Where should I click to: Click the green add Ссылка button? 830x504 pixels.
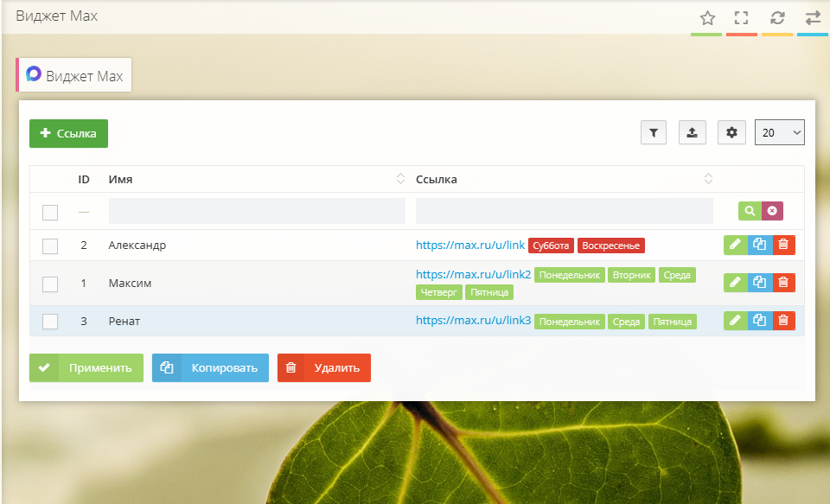pyautogui.click(x=68, y=133)
